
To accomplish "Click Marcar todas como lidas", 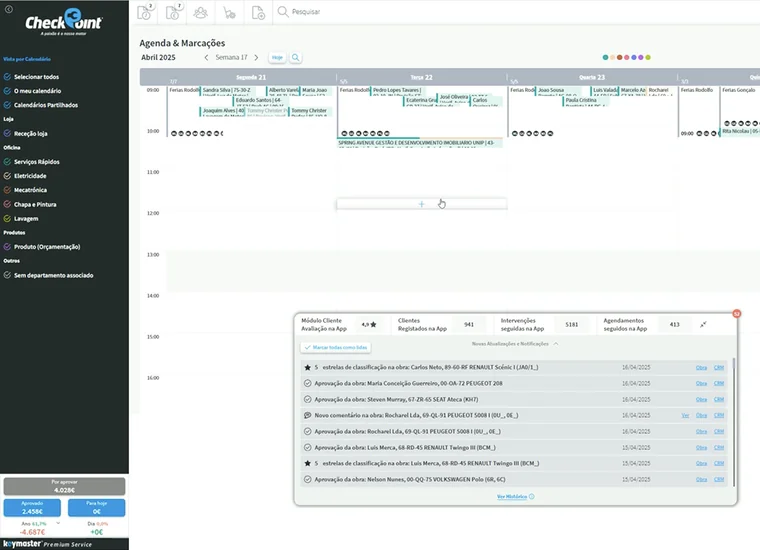I will tap(336, 347).
